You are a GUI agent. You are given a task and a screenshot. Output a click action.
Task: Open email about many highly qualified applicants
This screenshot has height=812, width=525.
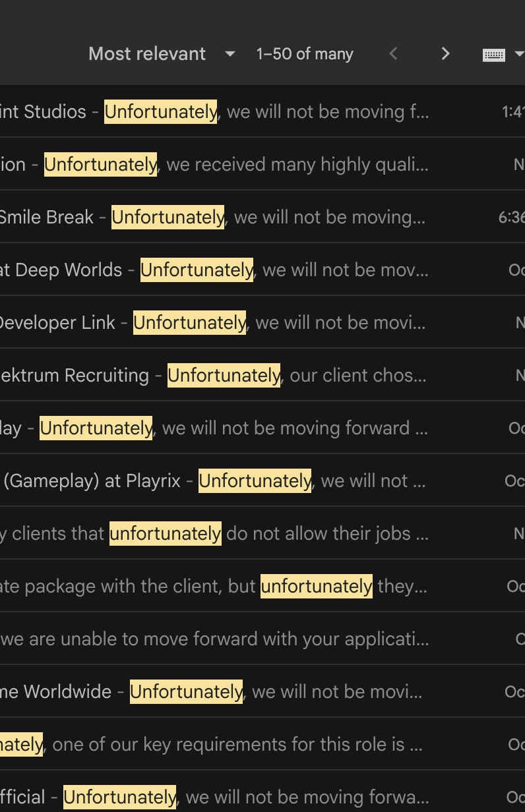tap(262, 164)
